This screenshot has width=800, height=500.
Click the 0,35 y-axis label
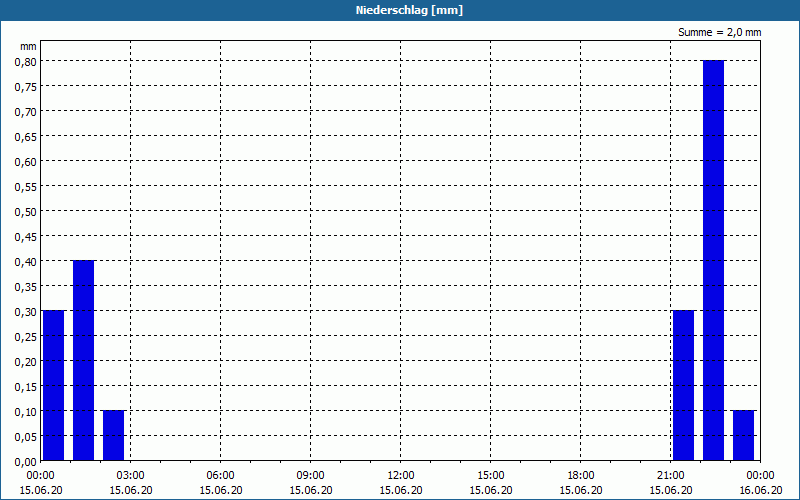26,287
